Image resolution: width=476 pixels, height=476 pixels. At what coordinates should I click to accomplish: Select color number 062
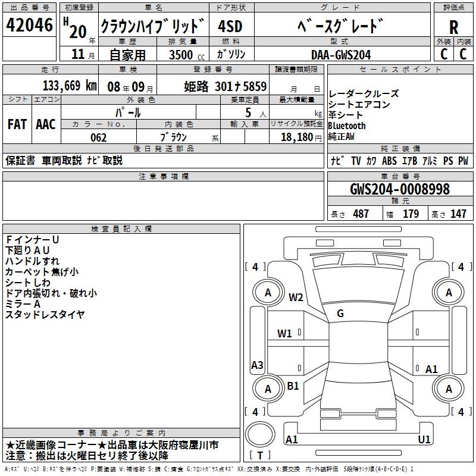(99, 137)
